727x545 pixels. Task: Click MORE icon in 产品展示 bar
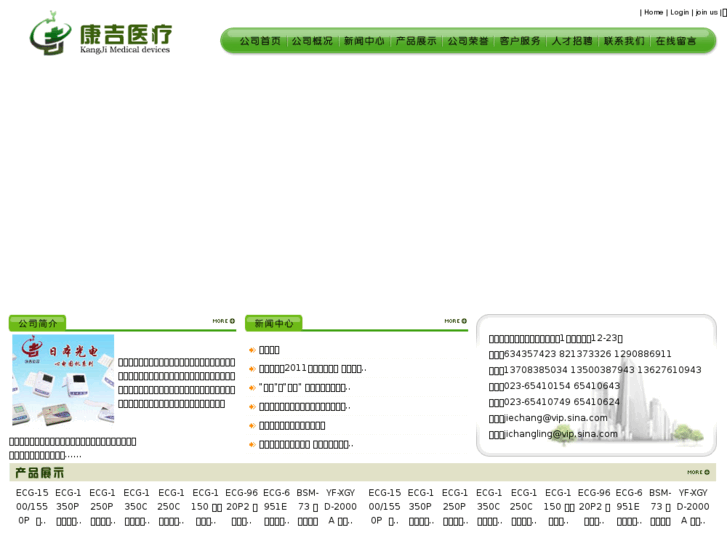tap(698, 472)
